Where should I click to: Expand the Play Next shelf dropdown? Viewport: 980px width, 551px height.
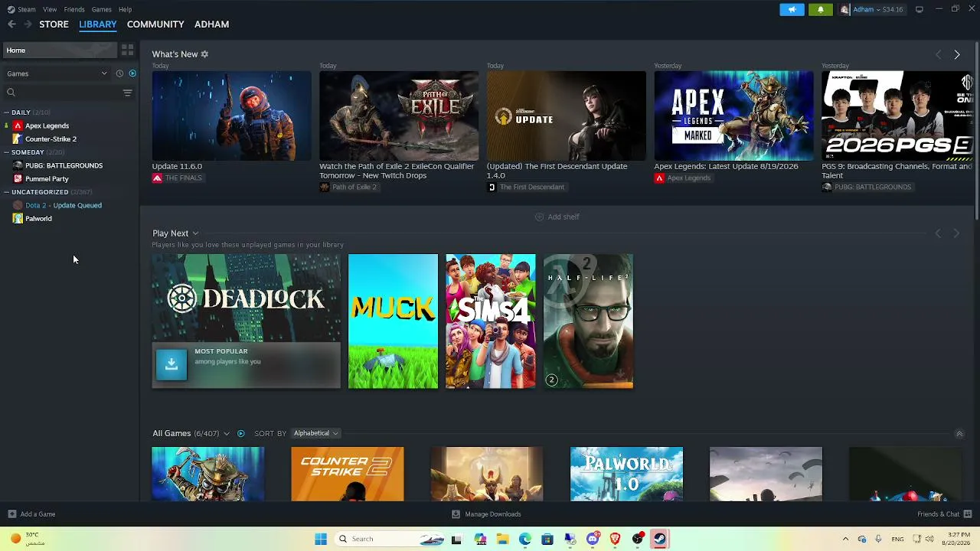pyautogui.click(x=195, y=233)
